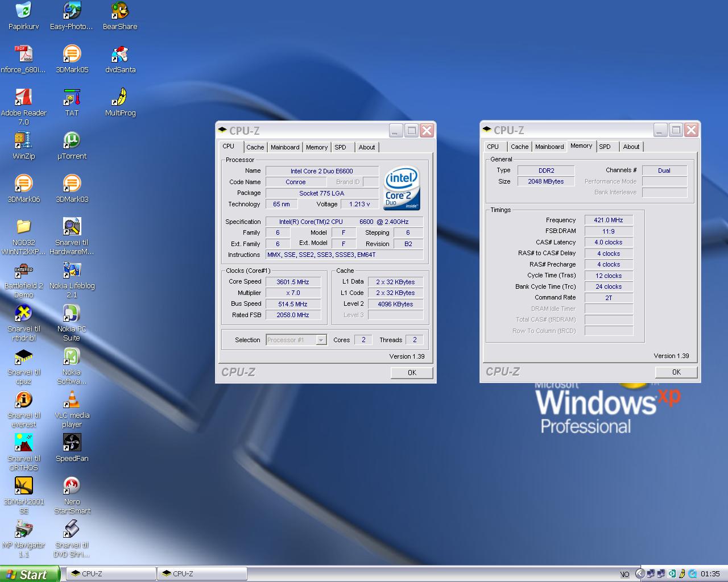Select the memory Size value 2048 MBytes
The image size is (728, 582).
(x=546, y=181)
